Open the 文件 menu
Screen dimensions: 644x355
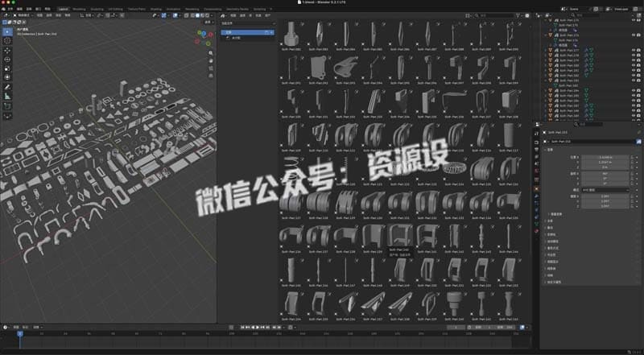coord(11,9)
